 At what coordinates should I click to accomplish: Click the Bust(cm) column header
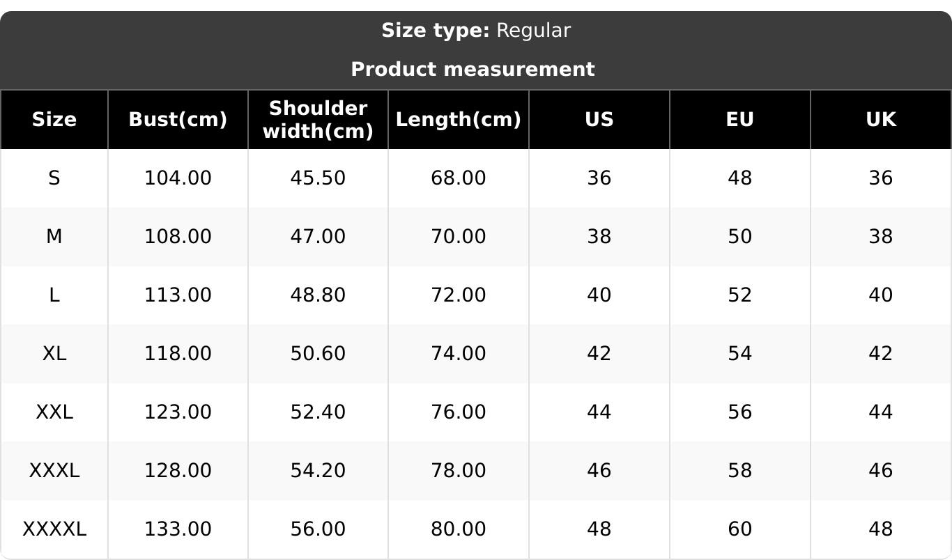click(178, 120)
